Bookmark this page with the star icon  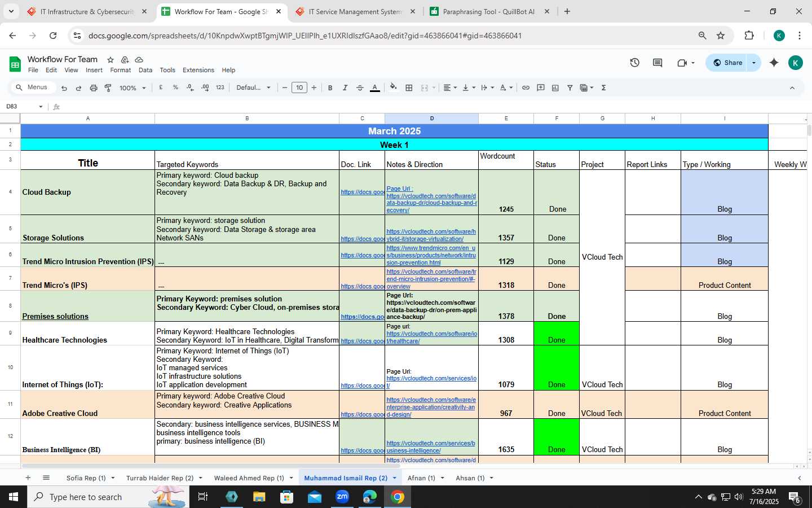721,36
